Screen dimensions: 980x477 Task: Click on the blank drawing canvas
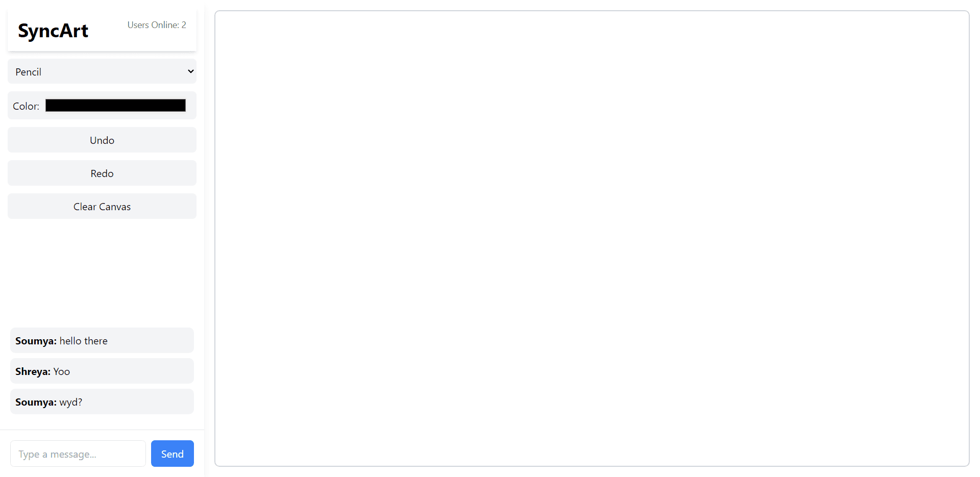click(592, 238)
